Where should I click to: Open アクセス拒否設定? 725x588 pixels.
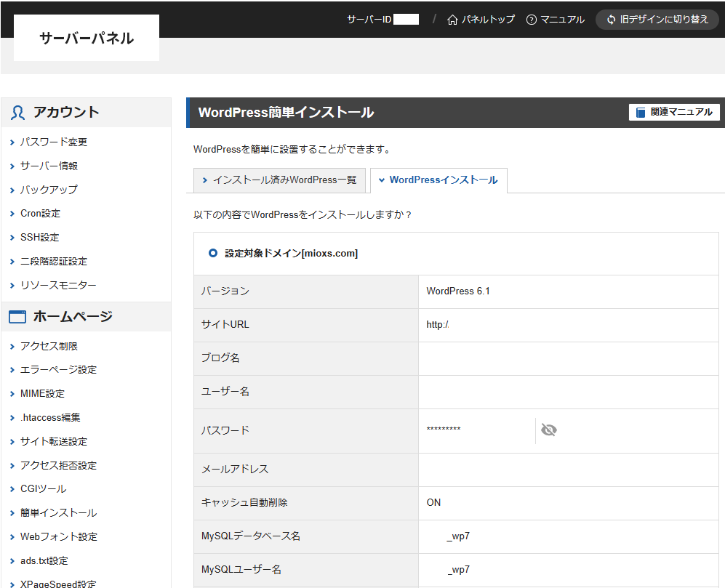(x=58, y=465)
